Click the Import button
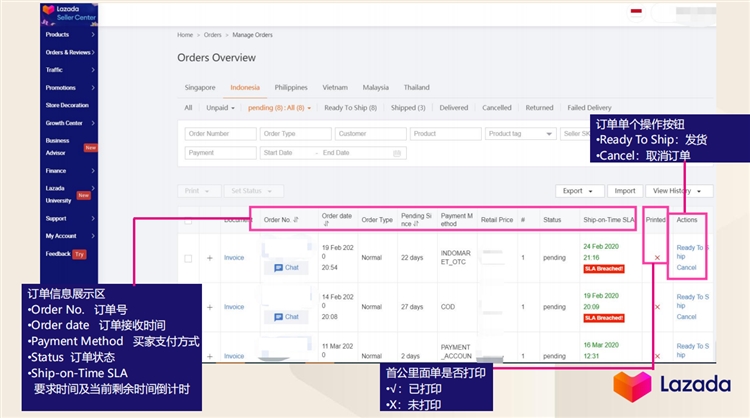This screenshot has height=418, width=750. point(625,191)
